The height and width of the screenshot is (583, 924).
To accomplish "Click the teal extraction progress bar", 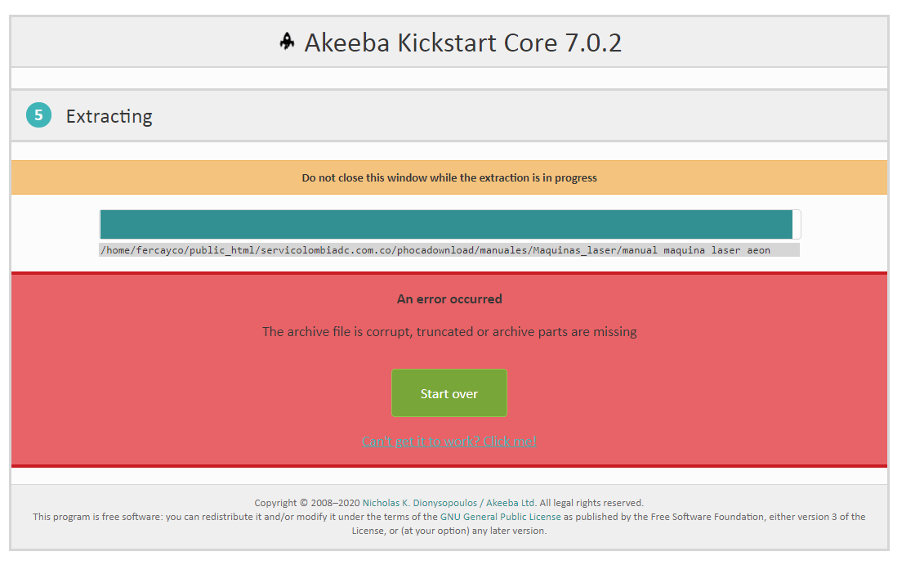I will (x=446, y=224).
